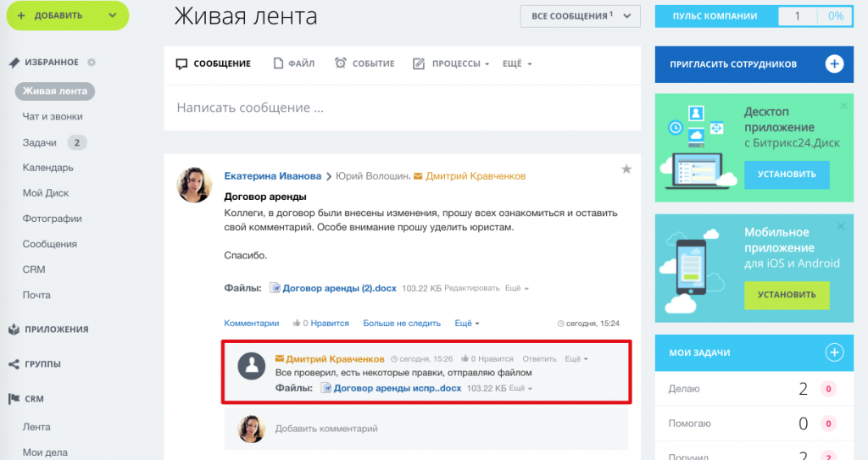The image size is (868, 460).
Task: Click the green Добавить button
Action: (x=68, y=15)
